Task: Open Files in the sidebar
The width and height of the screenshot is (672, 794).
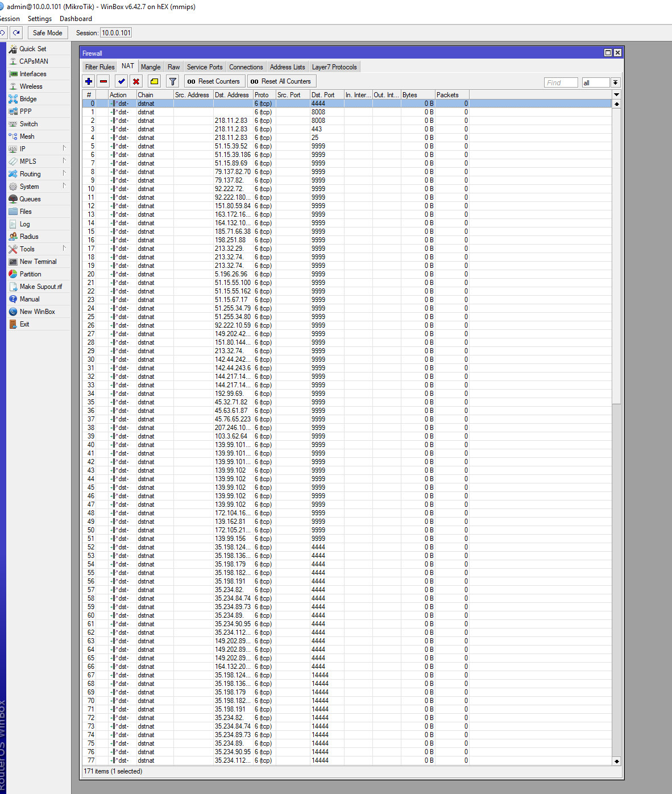Action: pos(26,212)
